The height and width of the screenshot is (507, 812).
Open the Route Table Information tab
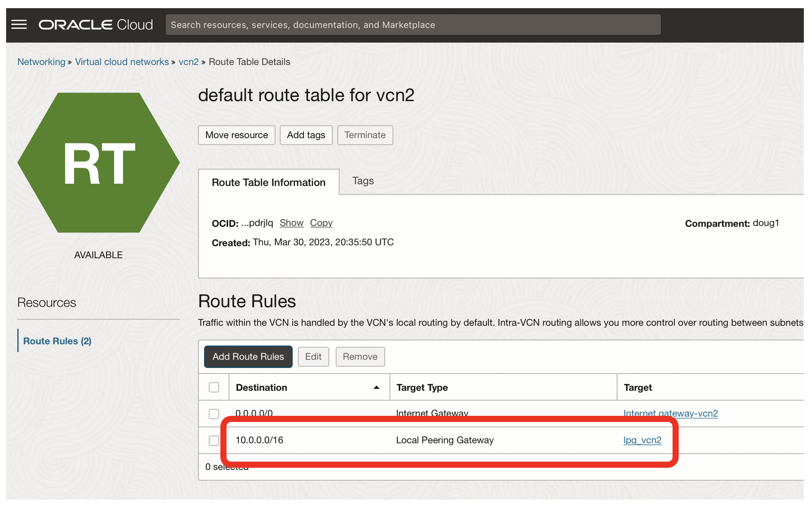point(268,182)
